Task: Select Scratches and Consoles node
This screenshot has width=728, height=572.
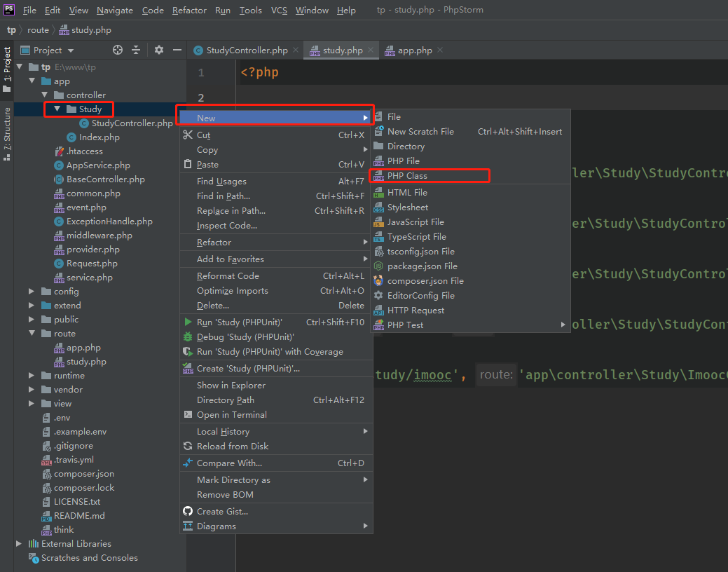Action: [x=89, y=557]
